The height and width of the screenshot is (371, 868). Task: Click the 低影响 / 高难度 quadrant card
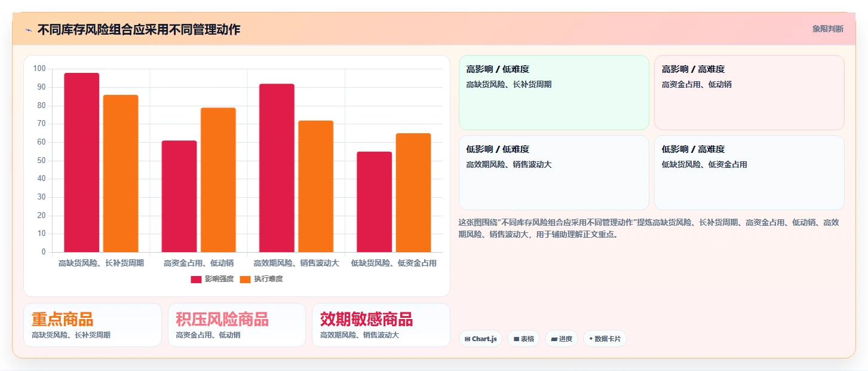749,173
